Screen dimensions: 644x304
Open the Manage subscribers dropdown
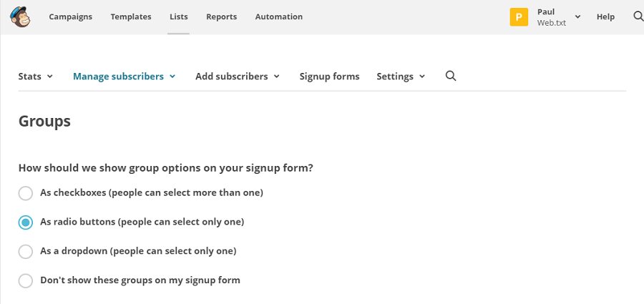pyautogui.click(x=125, y=77)
